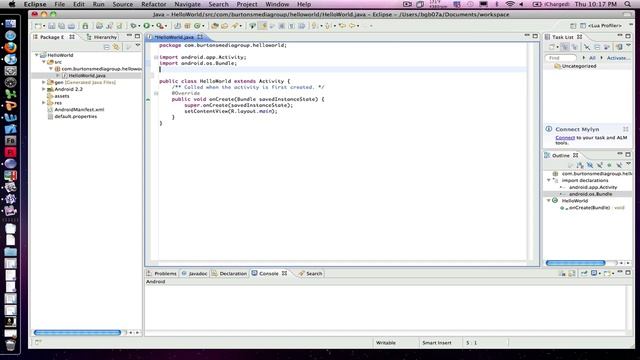Screen dimensions: 640x360
Task: Close the Connect Mylyn notification
Action: pyautogui.click(x=626, y=129)
